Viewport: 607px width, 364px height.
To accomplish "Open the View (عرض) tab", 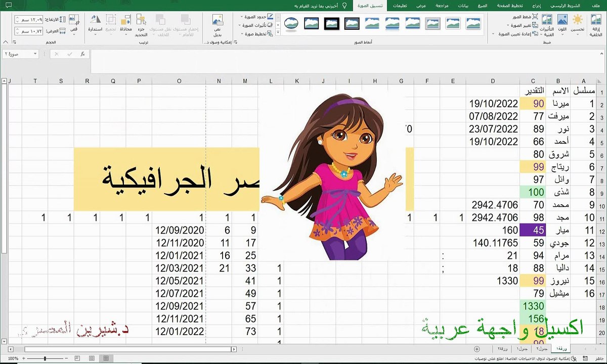I will pyautogui.click(x=421, y=6).
